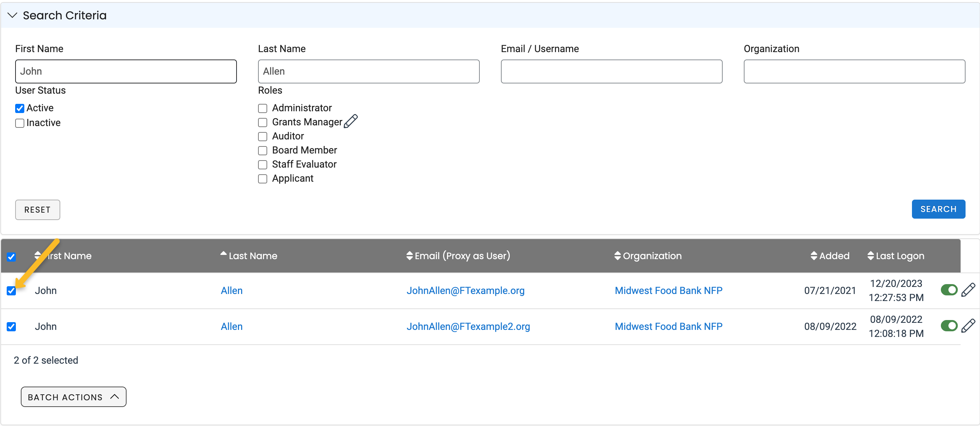Deactivate the first John Allen account toggle
This screenshot has width=980, height=426.
click(x=949, y=290)
